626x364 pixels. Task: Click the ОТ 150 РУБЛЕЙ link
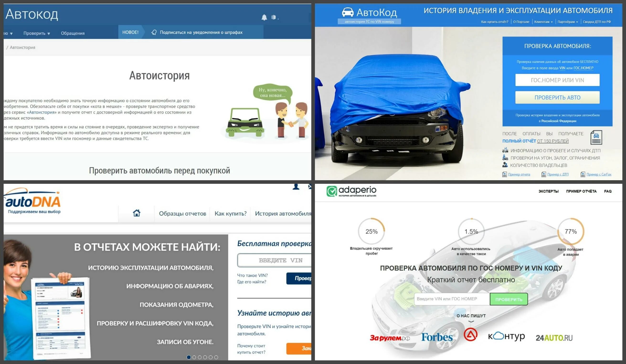pyautogui.click(x=553, y=141)
